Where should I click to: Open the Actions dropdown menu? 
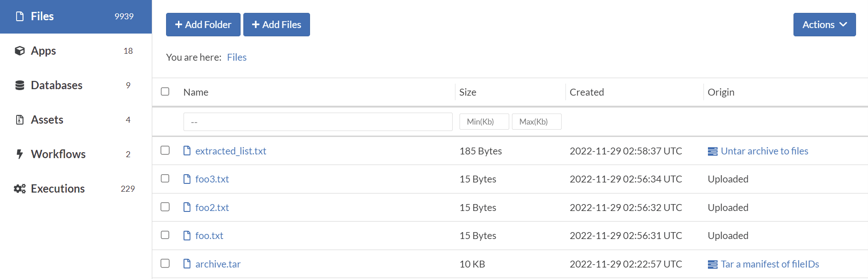pyautogui.click(x=824, y=25)
